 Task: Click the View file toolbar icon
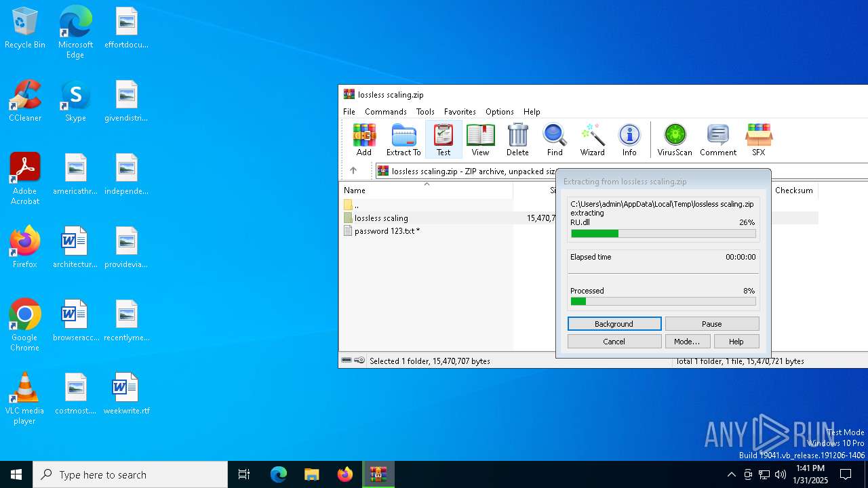pos(480,140)
